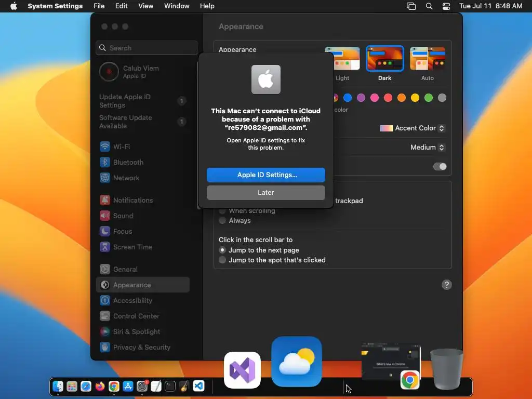Open the Accent Color highlight dropdown
The width and height of the screenshot is (532, 399).
point(412,128)
